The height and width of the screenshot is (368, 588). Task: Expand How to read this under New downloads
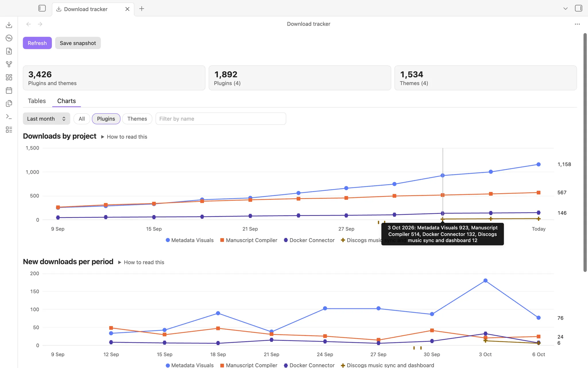[141, 262]
